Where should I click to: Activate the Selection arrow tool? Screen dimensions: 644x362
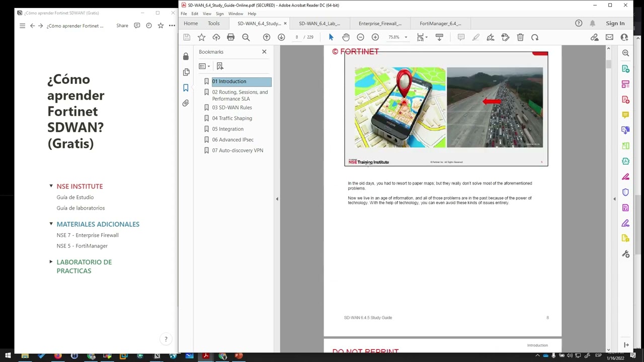click(331, 37)
